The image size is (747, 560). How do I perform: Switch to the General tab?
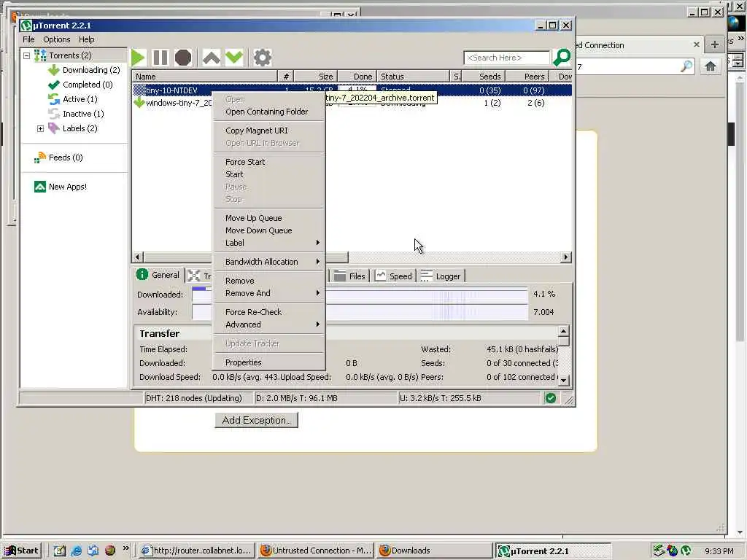(158, 275)
